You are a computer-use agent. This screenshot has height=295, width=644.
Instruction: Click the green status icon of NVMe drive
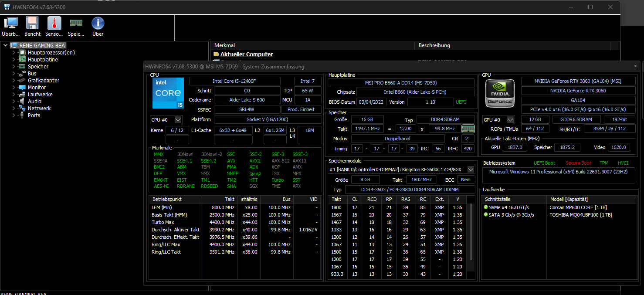point(486,207)
